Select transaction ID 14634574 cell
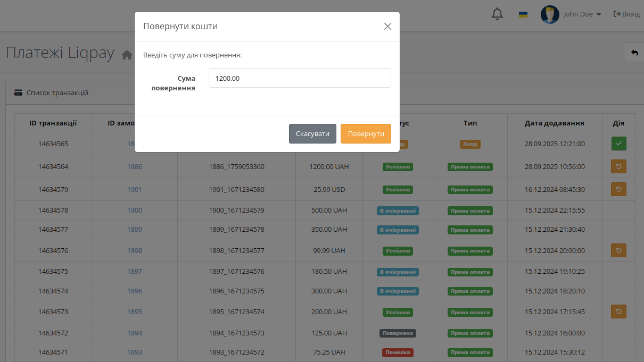Viewport: 644px width, 362px height. point(53,291)
